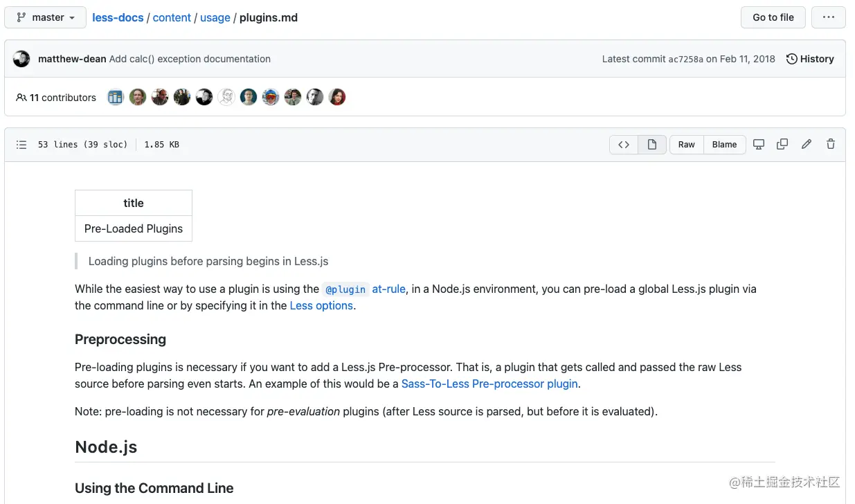The image size is (855, 504).
Task: Open the Raw file view
Action: tap(687, 145)
